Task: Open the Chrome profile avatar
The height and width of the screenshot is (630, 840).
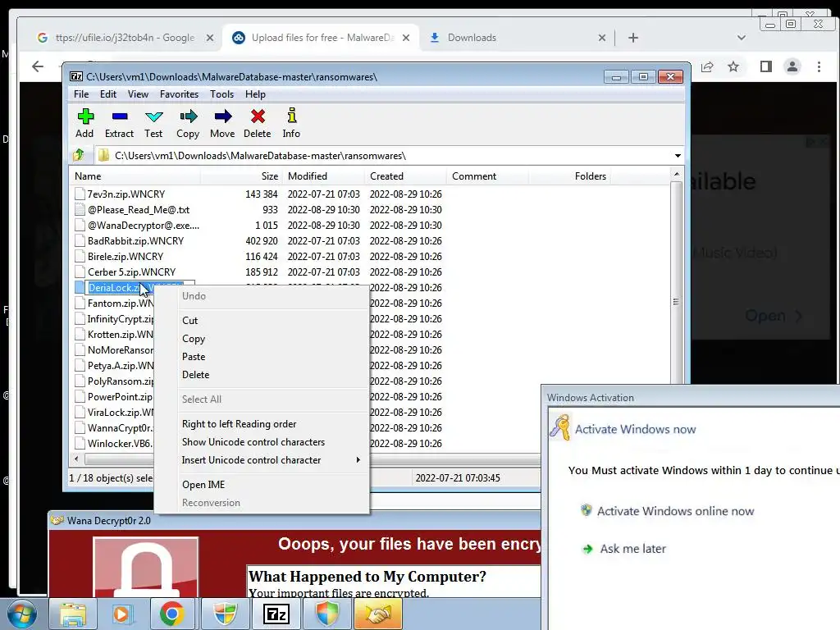Action: [x=792, y=66]
